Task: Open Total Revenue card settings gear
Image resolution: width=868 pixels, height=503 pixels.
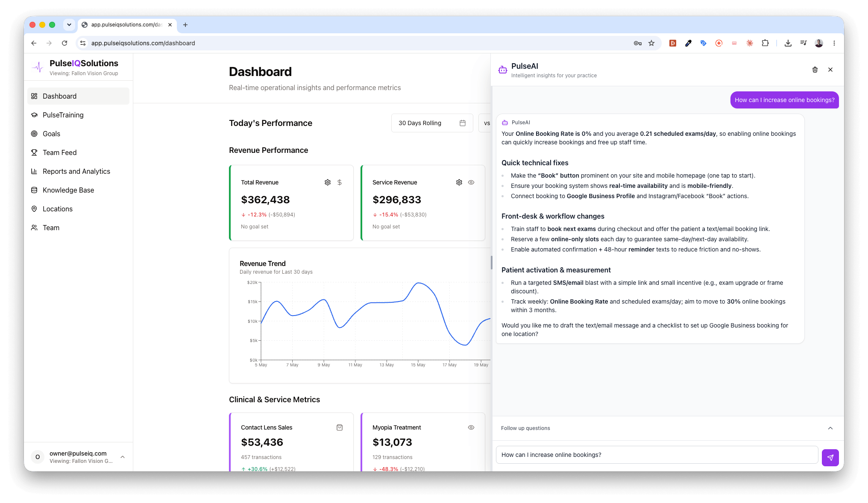Action: 328,182
